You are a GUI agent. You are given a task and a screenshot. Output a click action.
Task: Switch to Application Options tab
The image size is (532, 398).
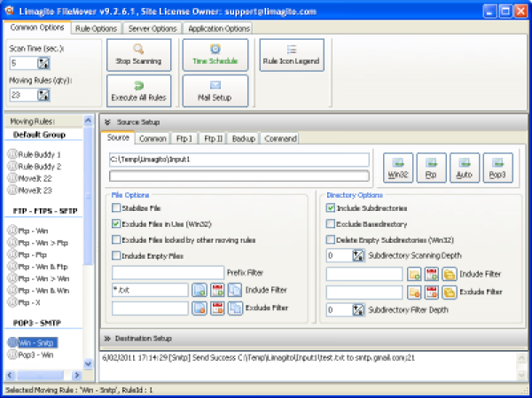219,29
